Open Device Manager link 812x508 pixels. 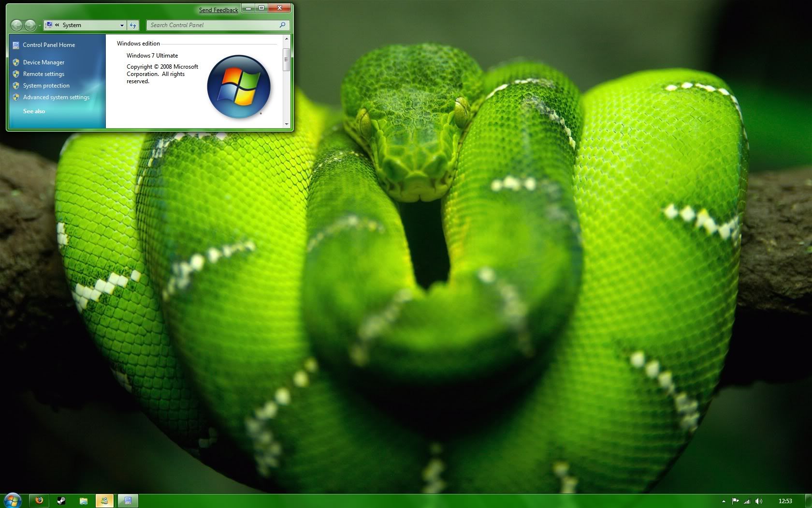pos(43,62)
